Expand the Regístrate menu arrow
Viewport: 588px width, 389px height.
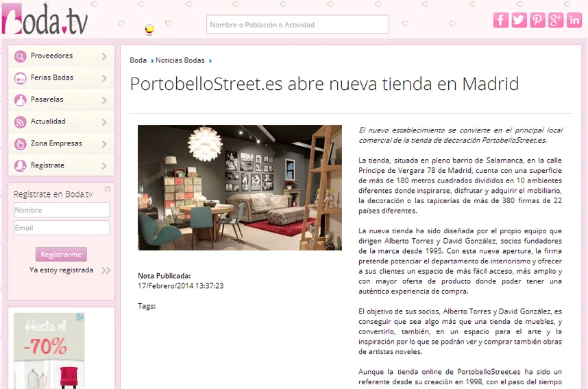point(104,165)
